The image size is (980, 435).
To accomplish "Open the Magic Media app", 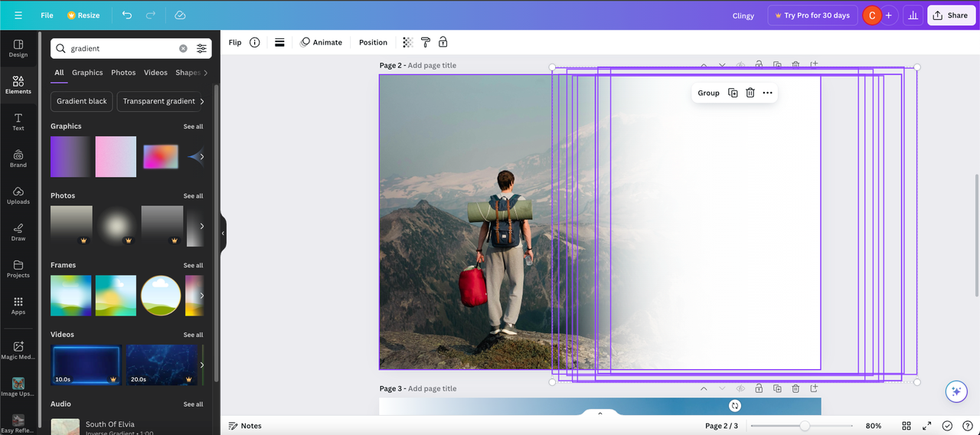I will click(18, 350).
